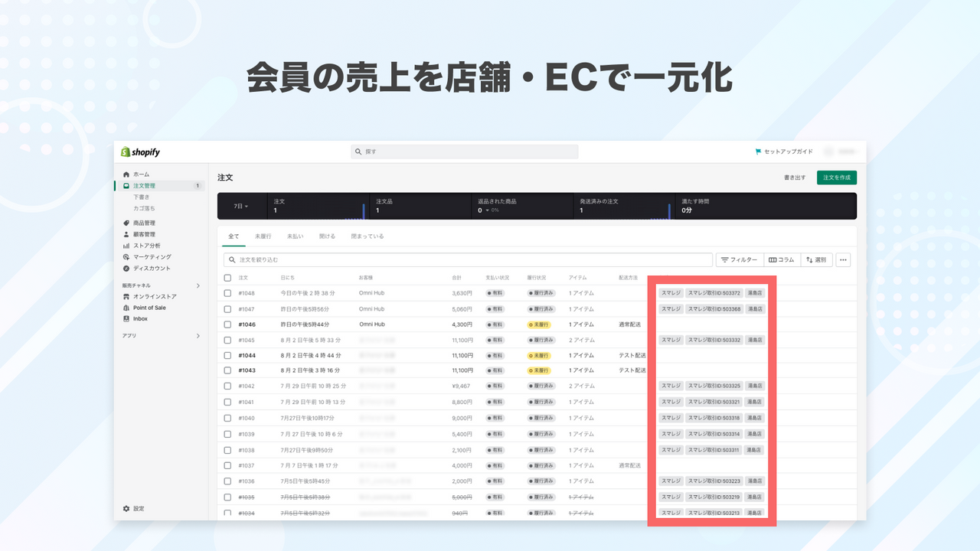Image resolution: width=980 pixels, height=551 pixels.
Task: Select all orders with the header checkbox
Action: (227, 277)
